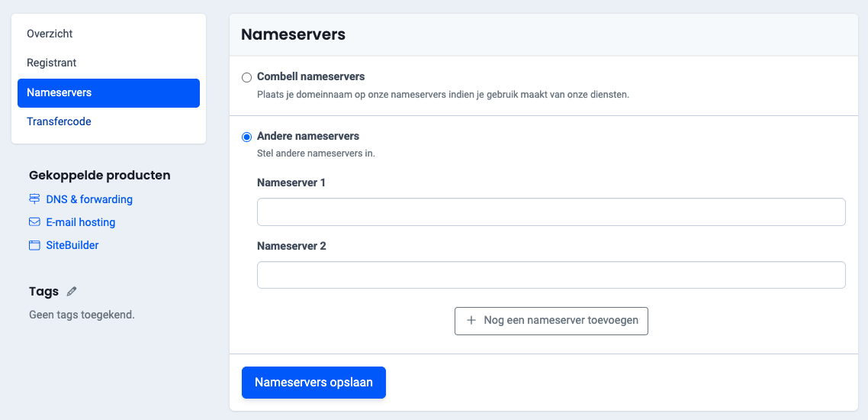Click the envelope icon beside E-mail hosting

34,222
